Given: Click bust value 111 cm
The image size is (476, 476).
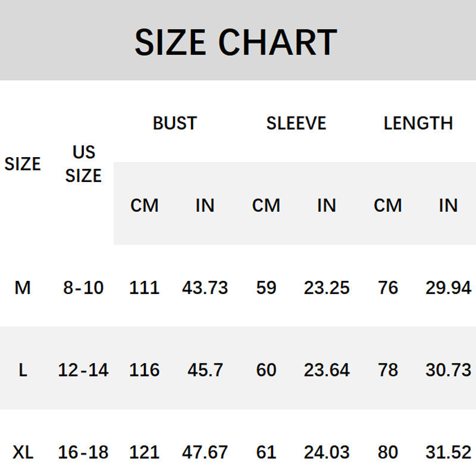Looking at the screenshot, I should 144,287.
